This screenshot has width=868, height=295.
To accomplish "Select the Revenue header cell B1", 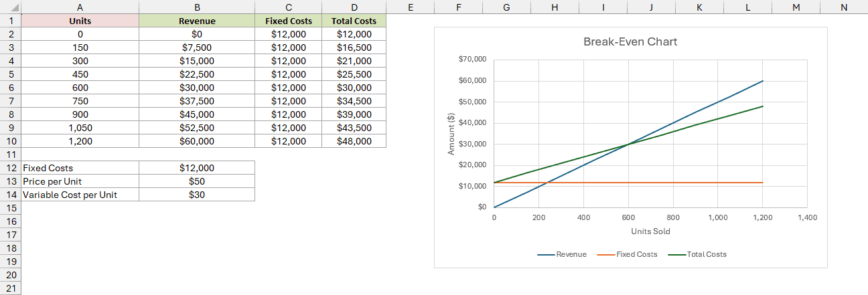I will pyautogui.click(x=197, y=21).
